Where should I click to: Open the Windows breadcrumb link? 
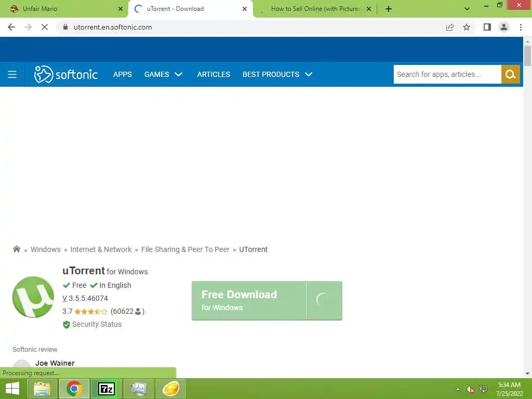pos(46,249)
